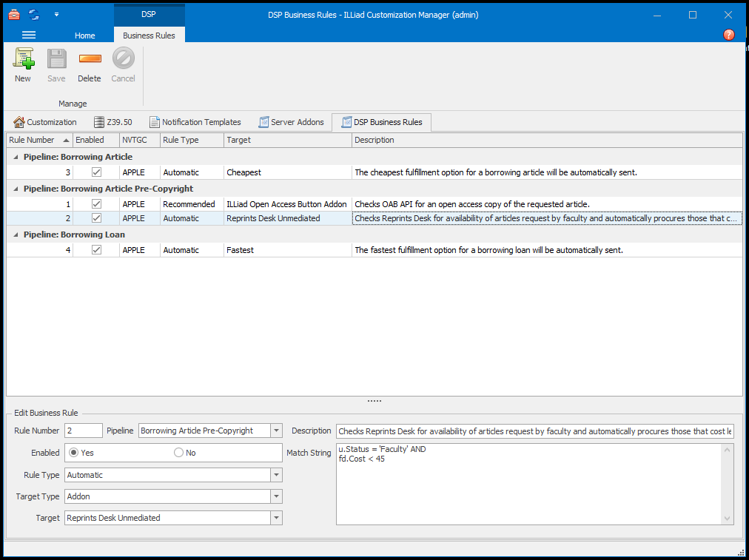749x560 pixels.
Task: Click the refresh icon in title bar
Action: point(34,14)
